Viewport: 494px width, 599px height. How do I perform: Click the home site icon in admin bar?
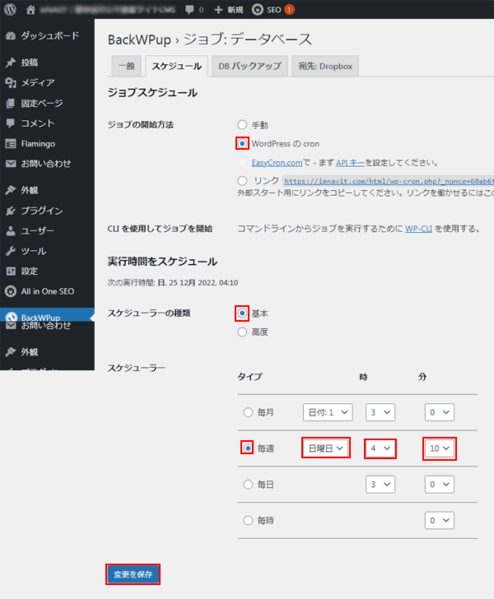(31, 10)
